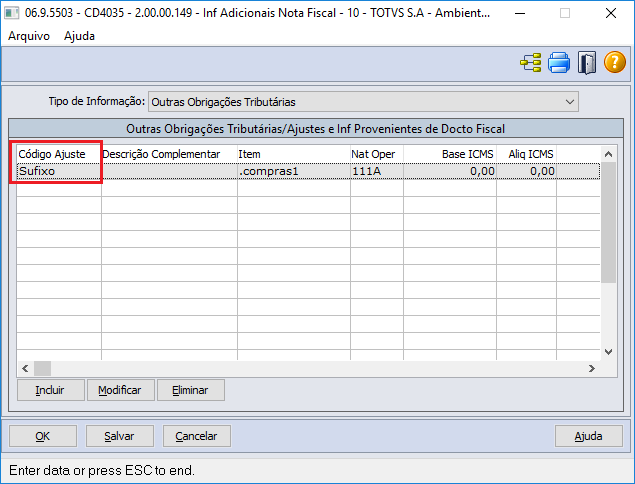
Task: Click the vertical scrollbar down arrow
Action: [x=608, y=352]
